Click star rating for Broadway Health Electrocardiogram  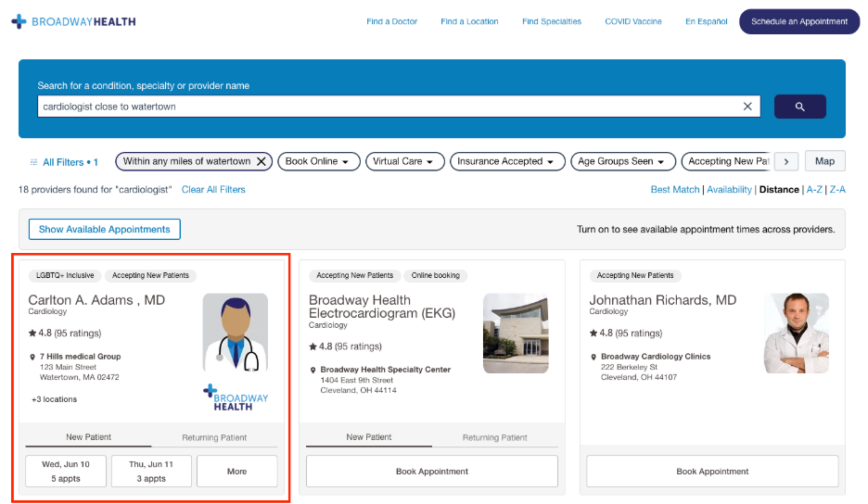point(313,346)
